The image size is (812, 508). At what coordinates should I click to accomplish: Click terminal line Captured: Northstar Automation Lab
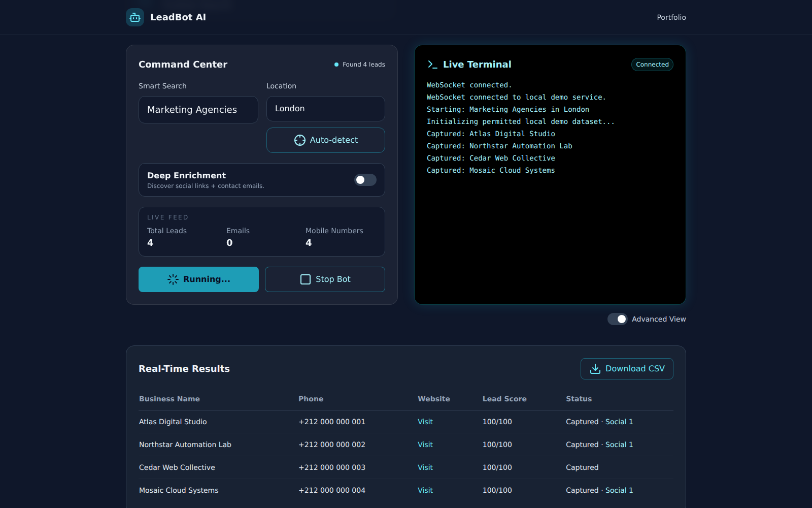coord(499,146)
